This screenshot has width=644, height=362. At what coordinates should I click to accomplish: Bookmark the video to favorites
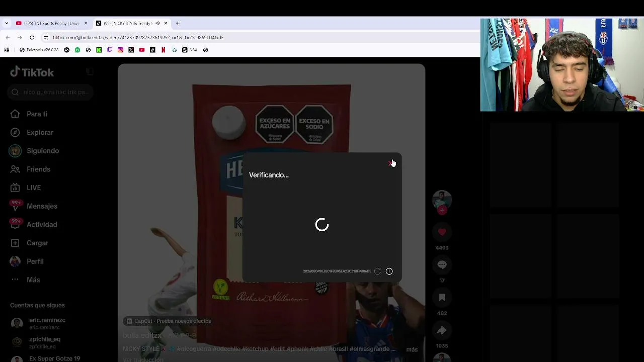(442, 297)
